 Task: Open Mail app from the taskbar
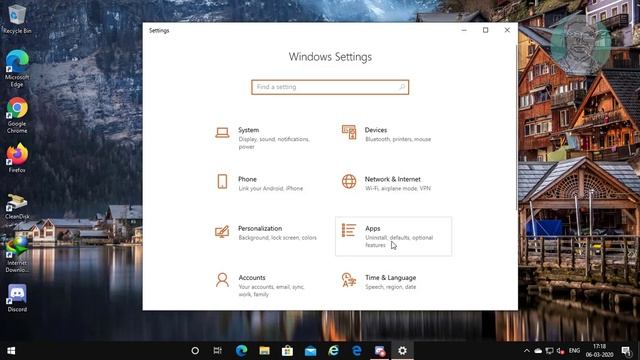[x=311, y=351]
